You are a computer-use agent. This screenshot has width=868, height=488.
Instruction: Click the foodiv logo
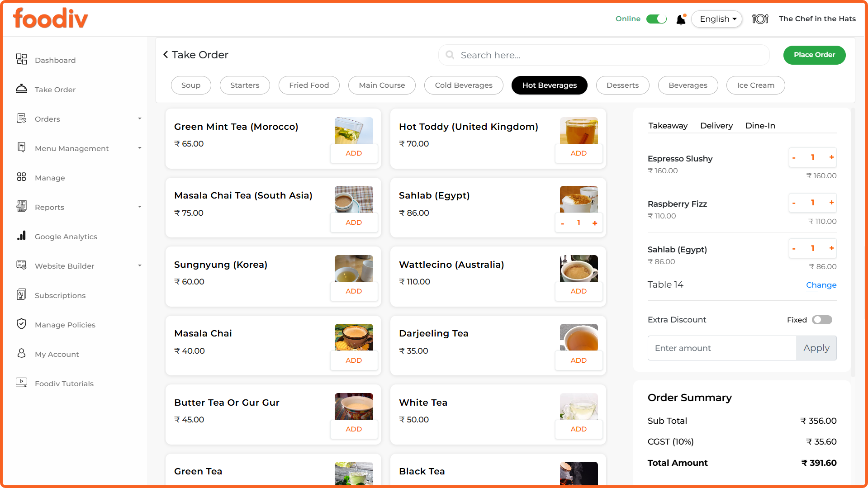click(51, 19)
